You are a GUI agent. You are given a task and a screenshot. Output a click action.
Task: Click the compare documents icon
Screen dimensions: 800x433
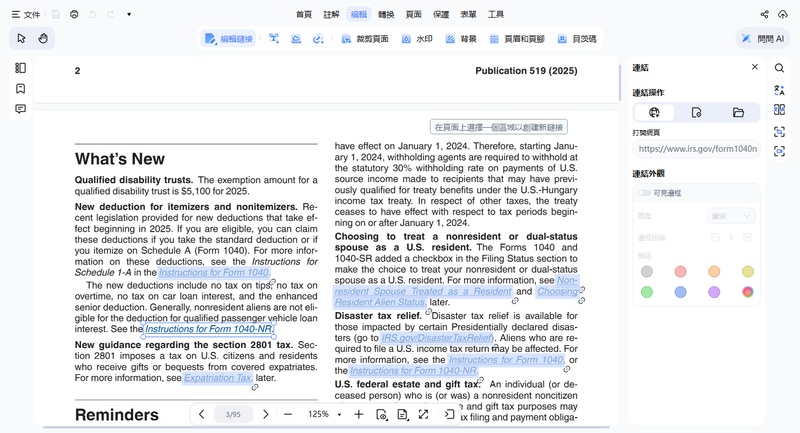tap(779, 110)
